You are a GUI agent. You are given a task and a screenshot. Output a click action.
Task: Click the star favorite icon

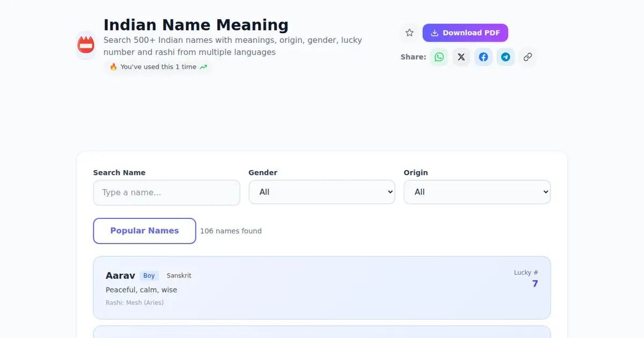pyautogui.click(x=409, y=33)
